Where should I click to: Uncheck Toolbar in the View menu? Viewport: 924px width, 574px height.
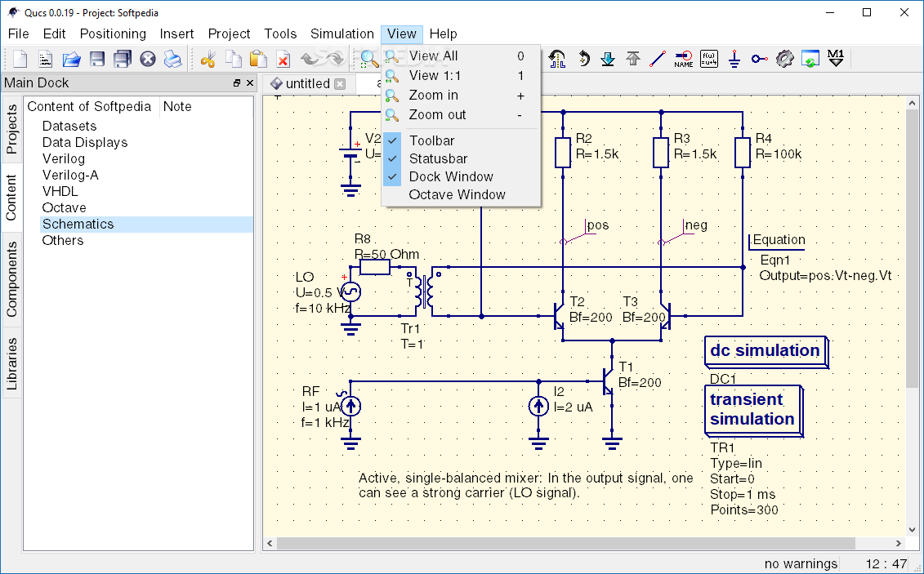click(461, 140)
